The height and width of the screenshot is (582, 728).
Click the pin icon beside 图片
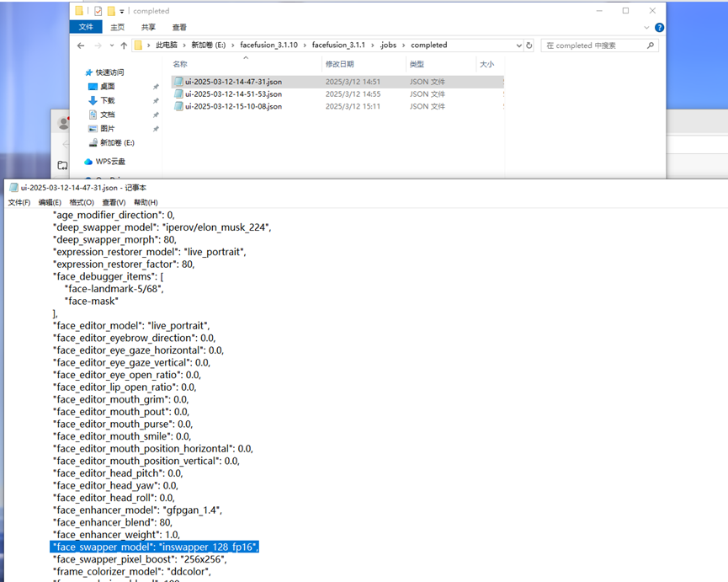(x=156, y=129)
